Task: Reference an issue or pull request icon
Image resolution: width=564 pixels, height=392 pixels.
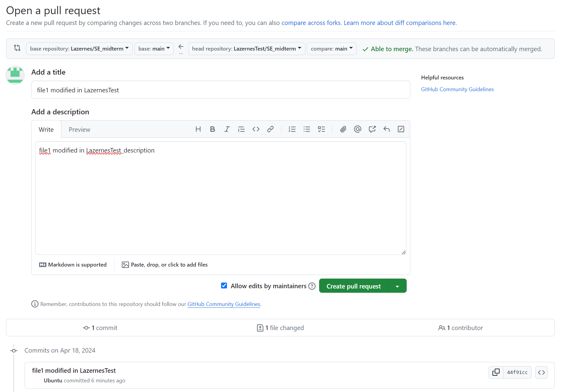Action: coord(372,129)
